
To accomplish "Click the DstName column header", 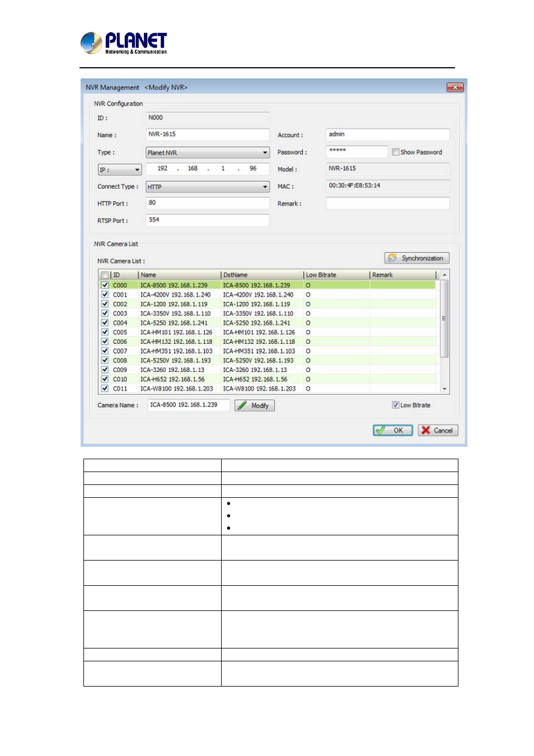I will [262, 275].
